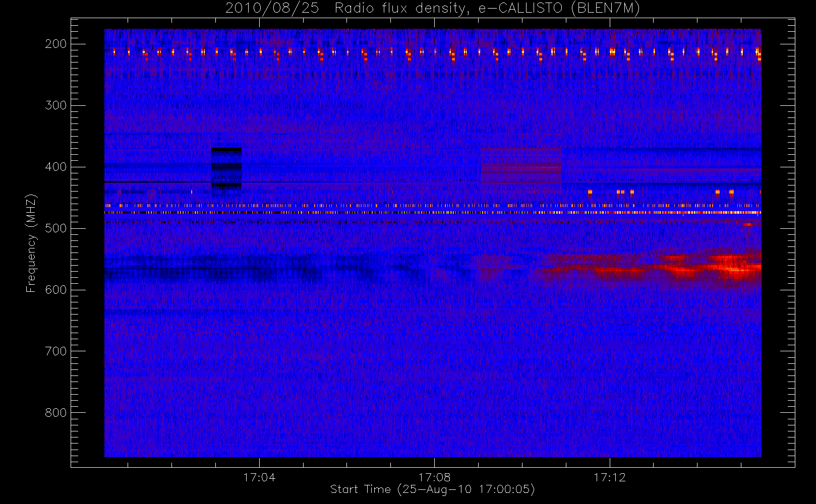
Task: Click the "Start Time (25-Aug-10 17:00:05)" axis label
Action: pyautogui.click(x=432, y=489)
